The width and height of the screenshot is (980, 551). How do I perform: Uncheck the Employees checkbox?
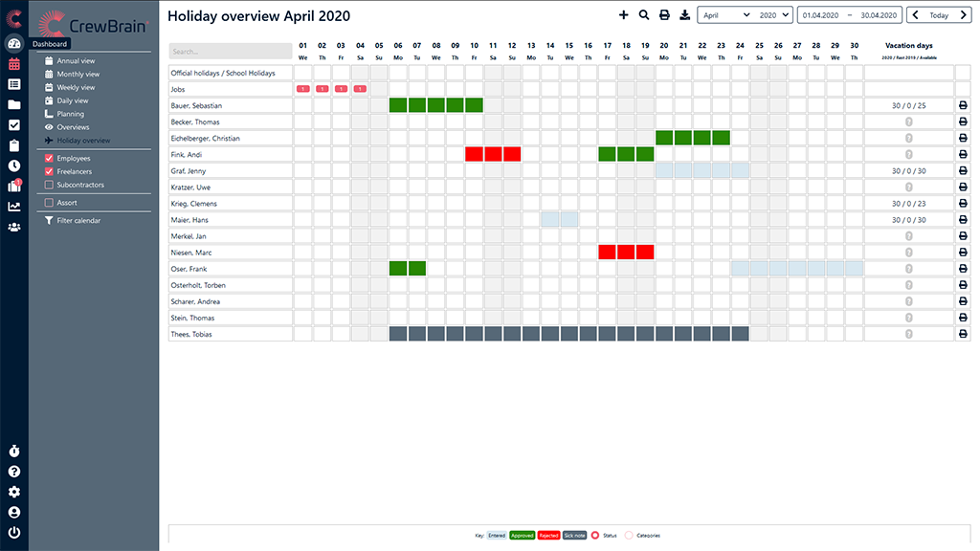pos(50,158)
